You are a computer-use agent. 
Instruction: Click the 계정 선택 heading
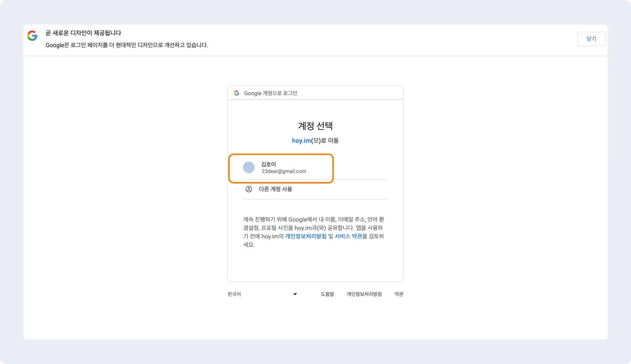point(315,126)
